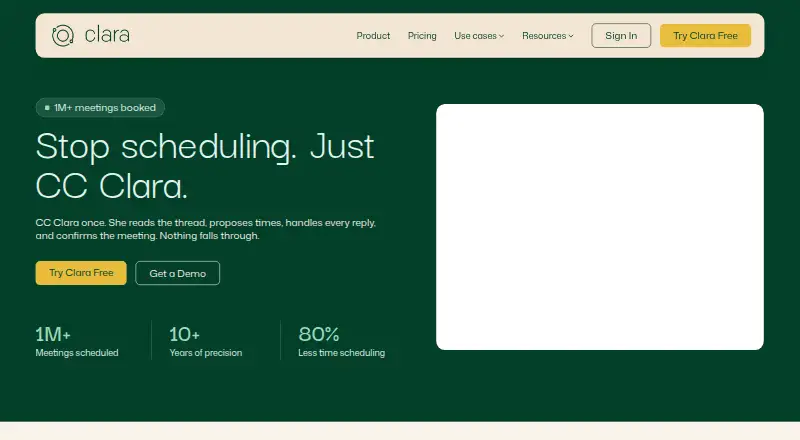Click the 'Years of precision' label
800x440 pixels.
206,353
